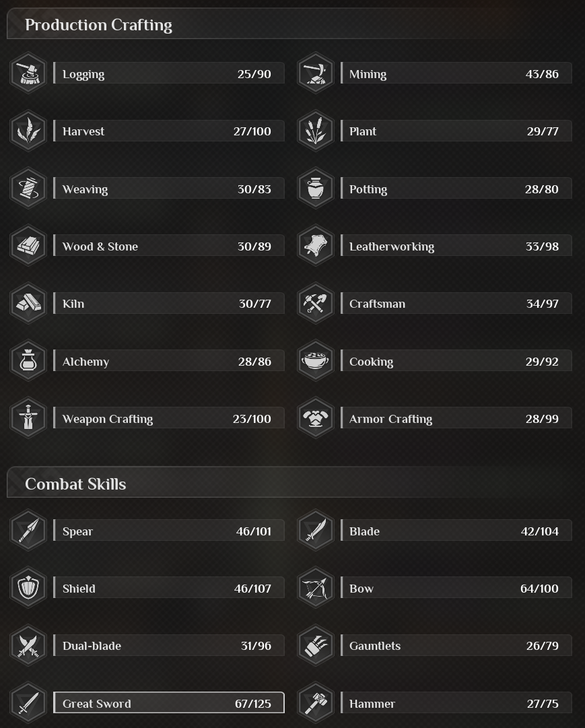Click the Shield skill icon

pos(28,588)
